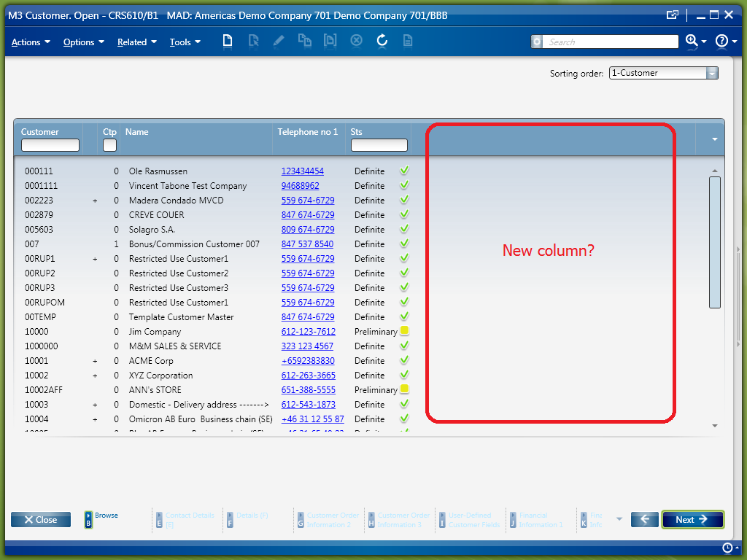The width and height of the screenshot is (747, 560).
Task: Open the Help question mark icon
Action: (x=721, y=42)
